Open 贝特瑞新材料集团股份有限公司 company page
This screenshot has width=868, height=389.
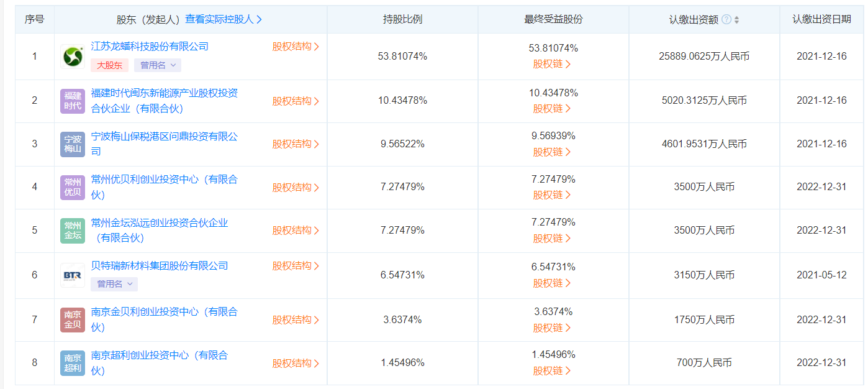(x=160, y=266)
